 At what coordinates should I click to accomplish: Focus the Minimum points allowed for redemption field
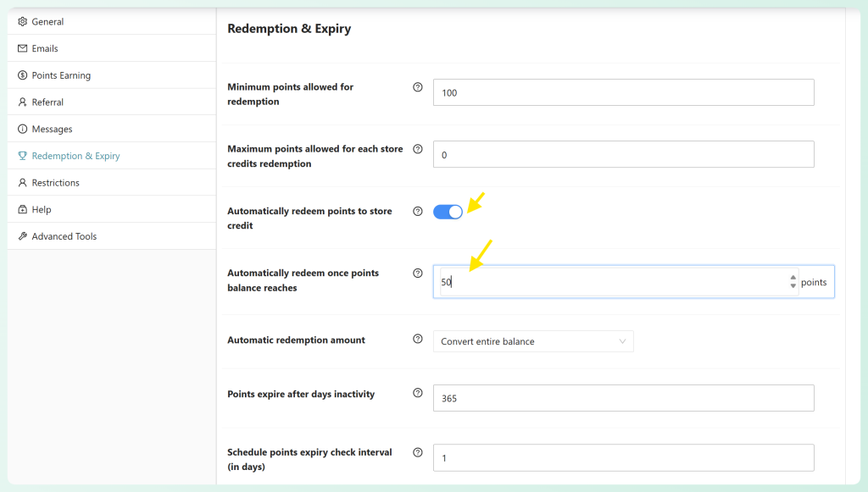point(623,92)
